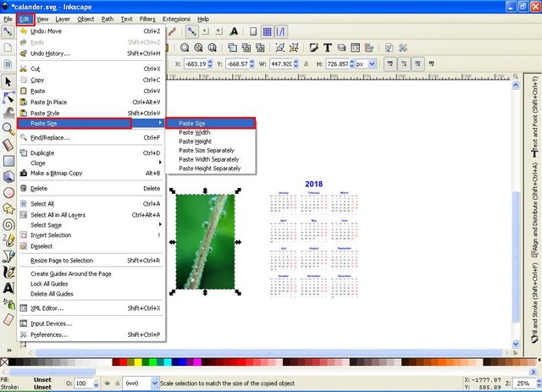Select the Spray tool
Viewport: 542px width, 392px height.
[8, 303]
